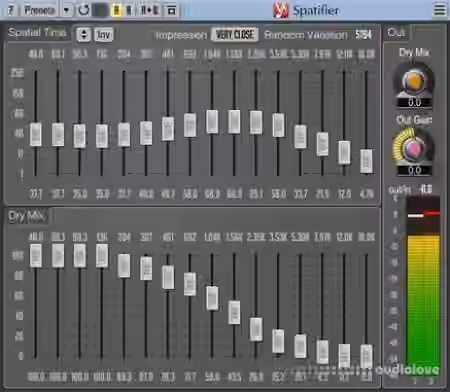Image resolution: width=450 pixels, height=392 pixels.
Task: Click the Spatifier plugin title text
Action: pyautogui.click(x=316, y=11)
